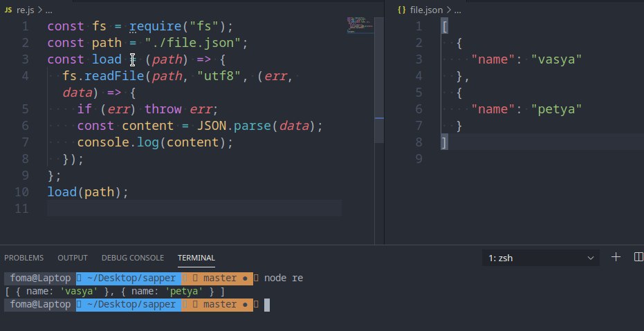Click 'master' branch segment in last prompt
644x331 pixels.
220,305
